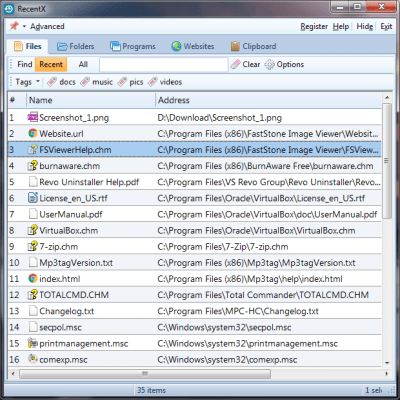Viewport: 400px width, 400px height.
Task: Open the Help menu item
Action: click(x=341, y=26)
